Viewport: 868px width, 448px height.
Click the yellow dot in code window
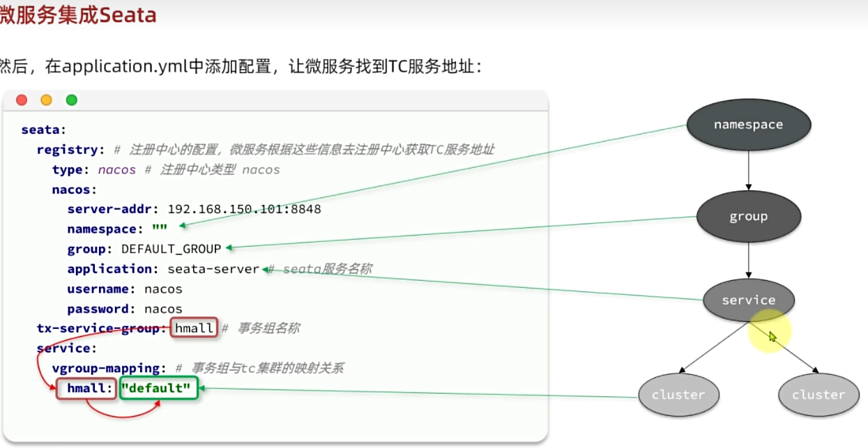(46, 100)
